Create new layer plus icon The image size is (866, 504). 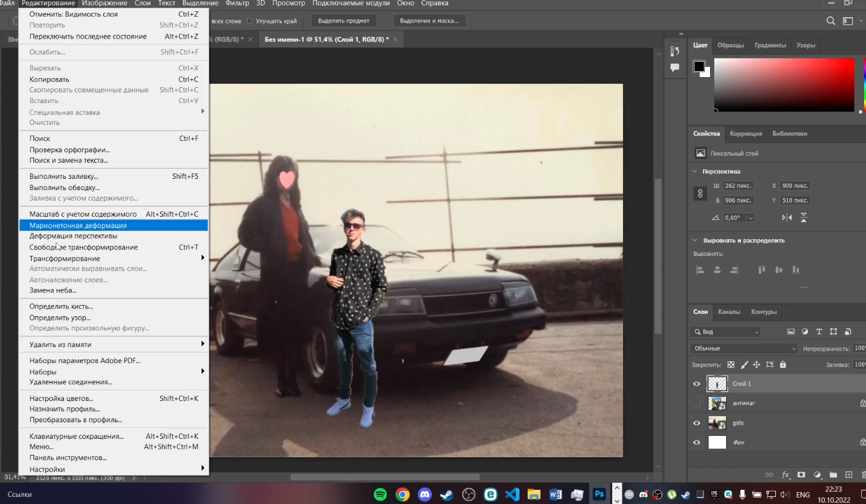(849, 475)
